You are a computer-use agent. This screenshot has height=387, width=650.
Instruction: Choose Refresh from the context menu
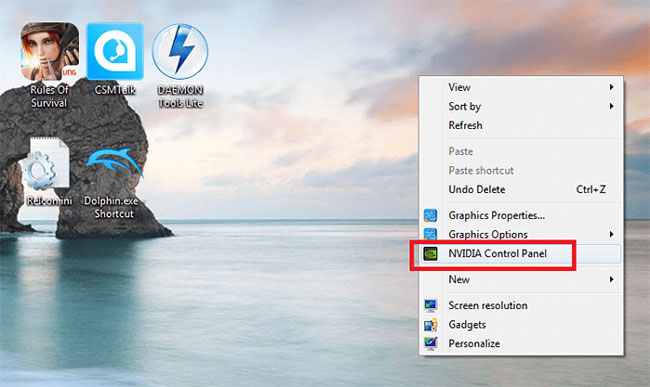521,125
